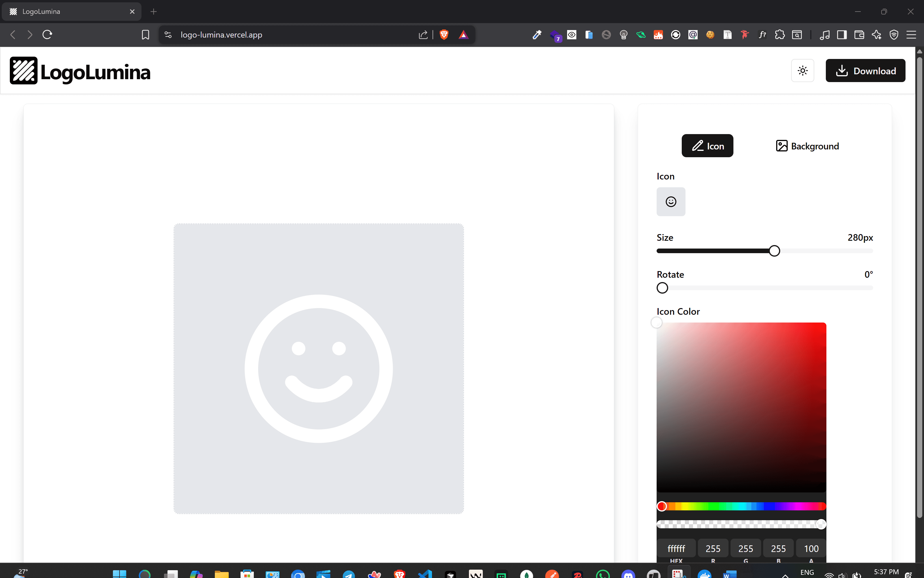View site information icon in address bar
Viewport: 924px width, 578px height.
click(x=168, y=35)
